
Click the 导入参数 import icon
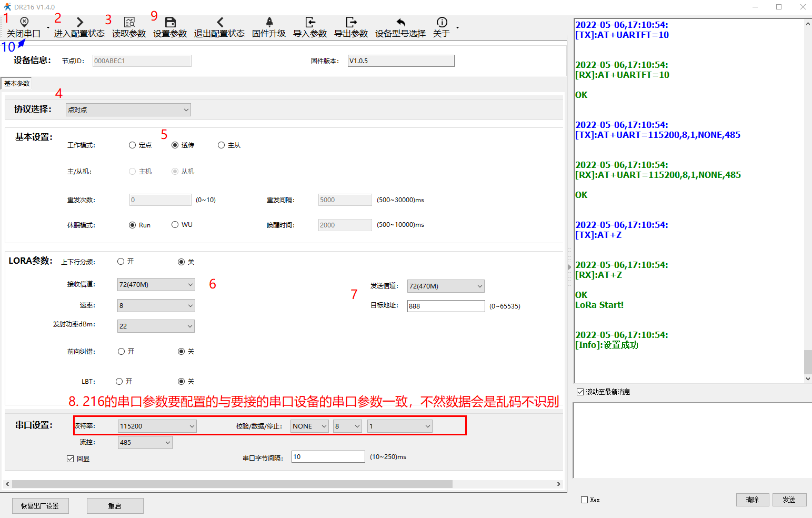point(310,22)
